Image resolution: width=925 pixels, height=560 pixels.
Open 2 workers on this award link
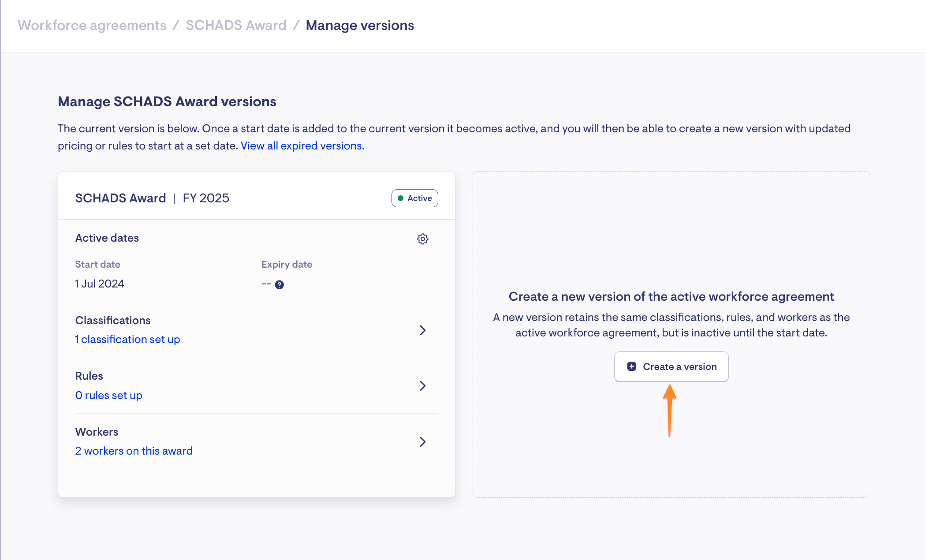tap(134, 451)
